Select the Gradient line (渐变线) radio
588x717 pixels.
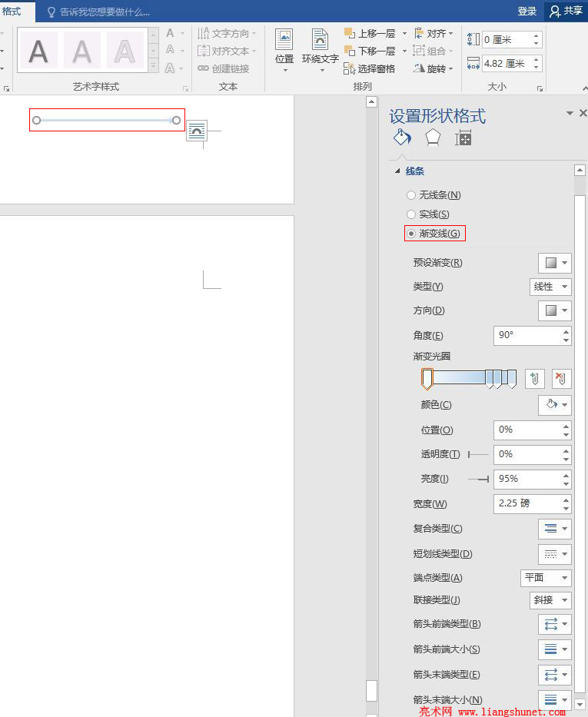(x=411, y=234)
